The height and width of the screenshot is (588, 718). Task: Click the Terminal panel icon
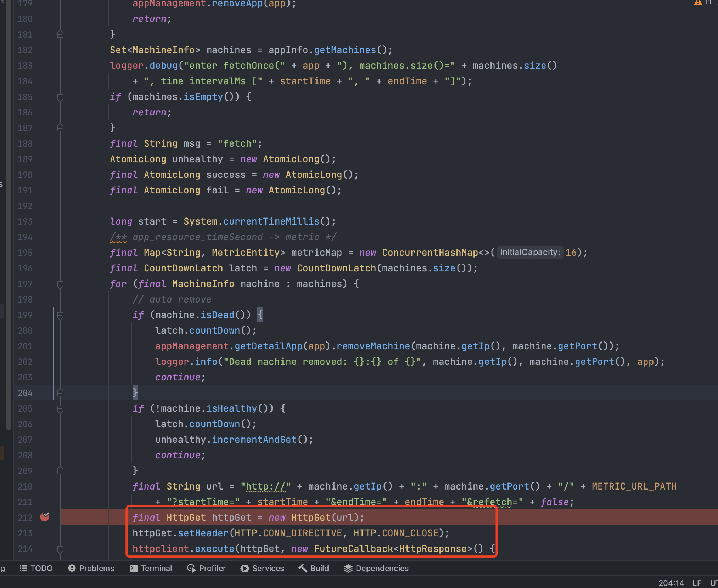click(134, 568)
